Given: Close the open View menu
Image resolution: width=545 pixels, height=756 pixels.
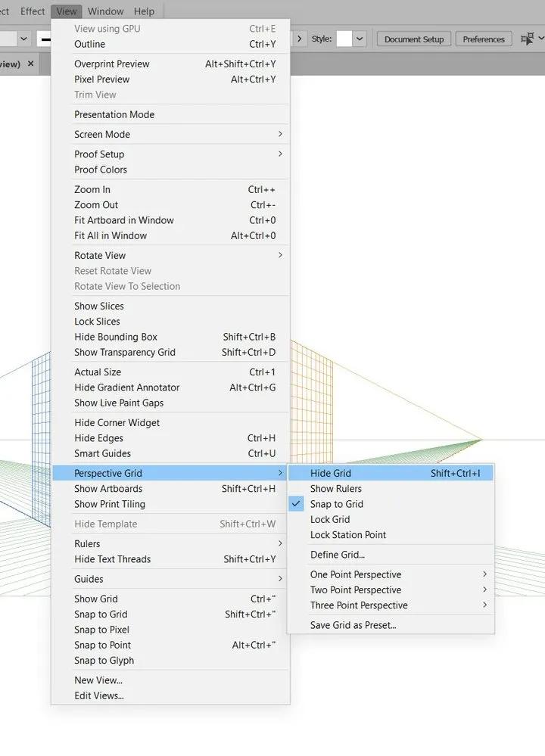Looking at the screenshot, I should (x=66, y=11).
